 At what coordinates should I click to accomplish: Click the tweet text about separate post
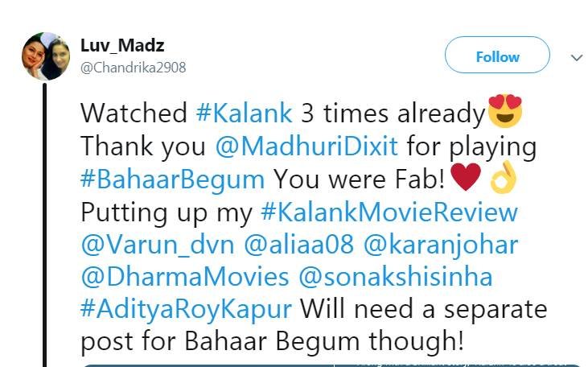[x=273, y=341]
